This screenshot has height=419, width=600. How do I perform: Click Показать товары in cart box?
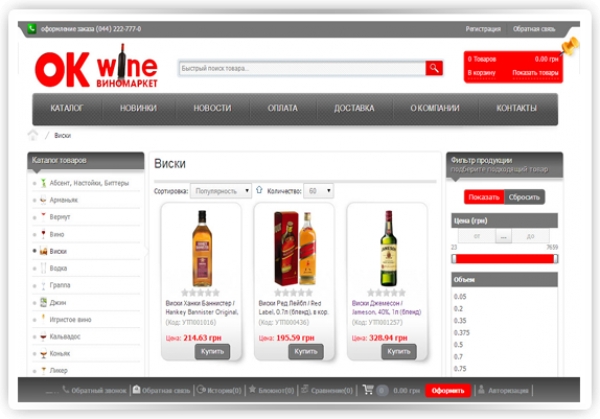tap(535, 73)
